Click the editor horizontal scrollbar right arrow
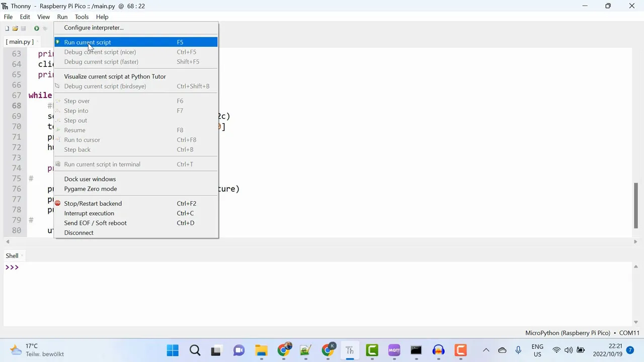This screenshot has width=644, height=362. click(635, 242)
